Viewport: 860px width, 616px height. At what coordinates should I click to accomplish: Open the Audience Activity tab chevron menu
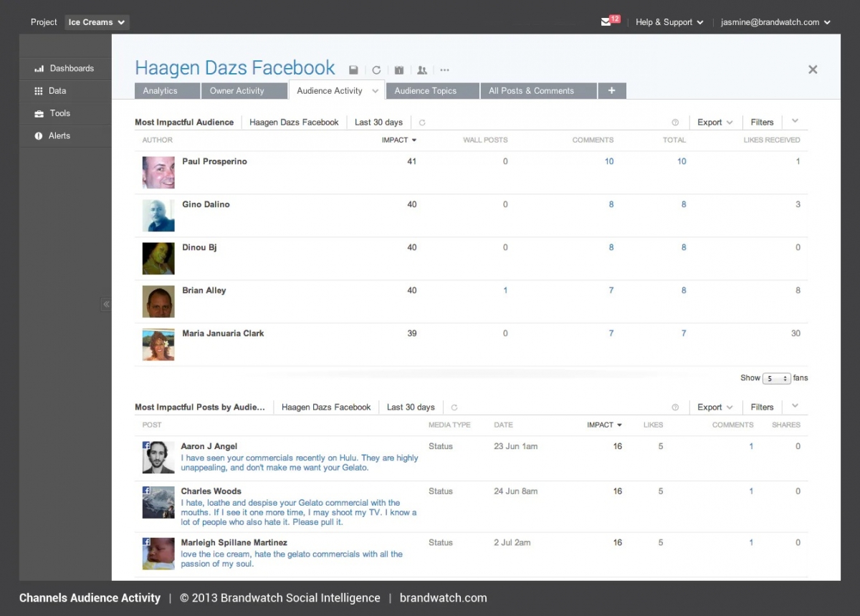[374, 90]
